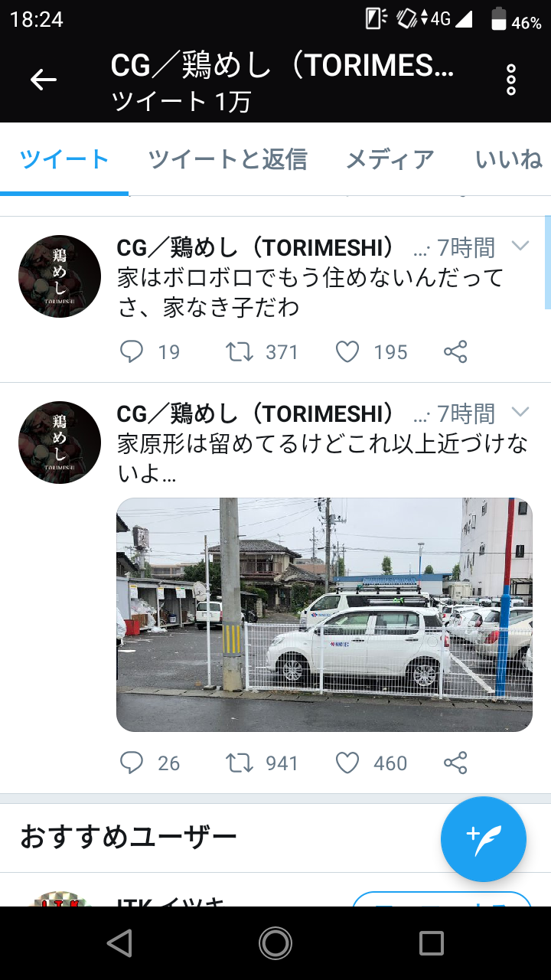Screen dimensions: 551x980
Task: Tap the back arrow in header
Action: point(44,80)
